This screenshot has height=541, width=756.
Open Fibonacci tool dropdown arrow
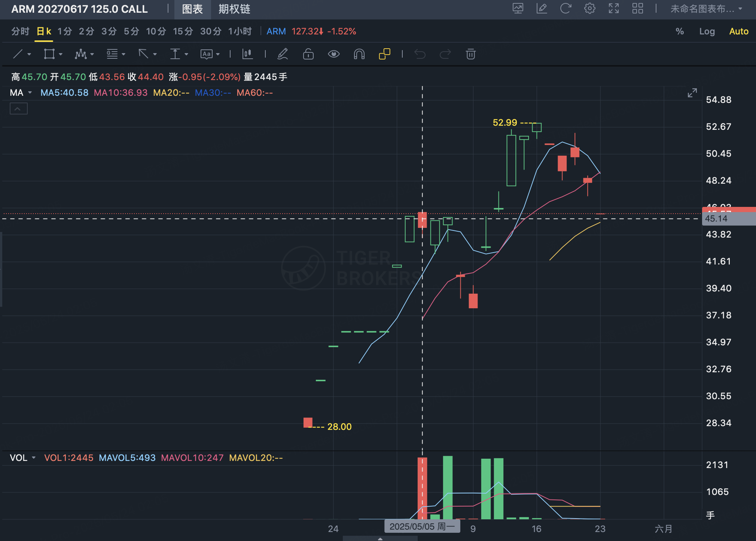point(124,55)
